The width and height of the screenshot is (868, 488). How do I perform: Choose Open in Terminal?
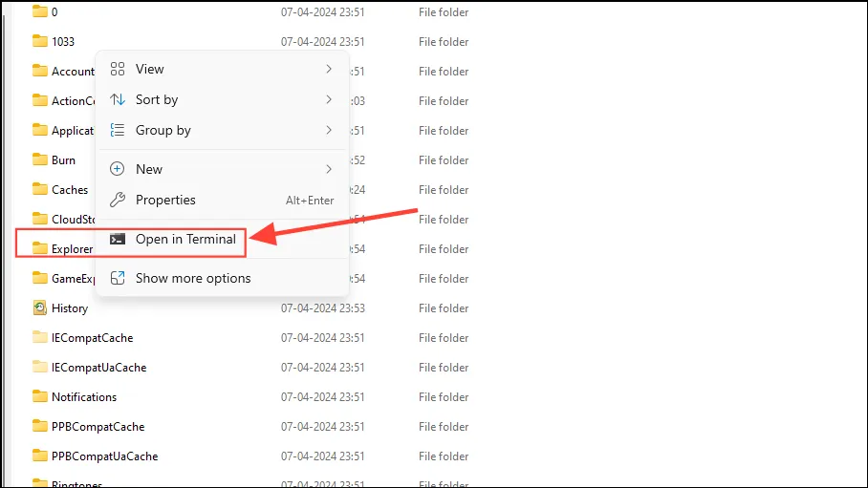pyautogui.click(x=222, y=239)
